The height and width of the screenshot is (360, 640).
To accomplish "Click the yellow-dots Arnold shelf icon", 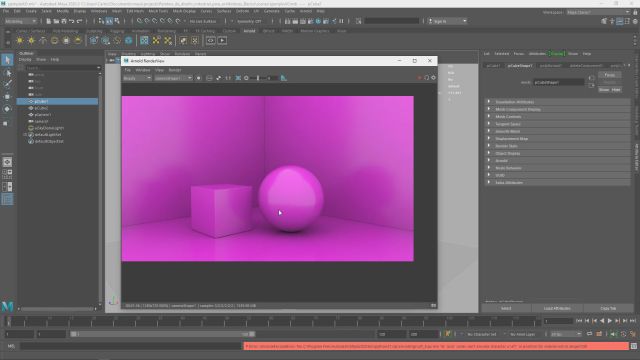I will (156, 40).
